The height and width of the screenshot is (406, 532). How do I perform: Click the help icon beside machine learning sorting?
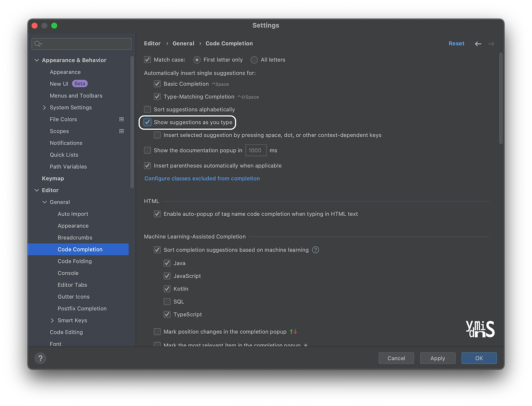[x=316, y=250]
